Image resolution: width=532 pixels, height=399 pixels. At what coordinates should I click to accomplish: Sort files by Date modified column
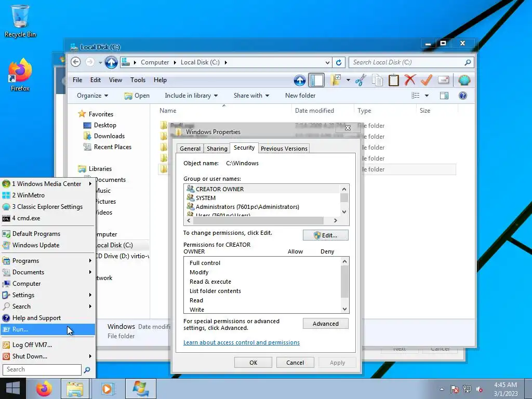click(314, 111)
